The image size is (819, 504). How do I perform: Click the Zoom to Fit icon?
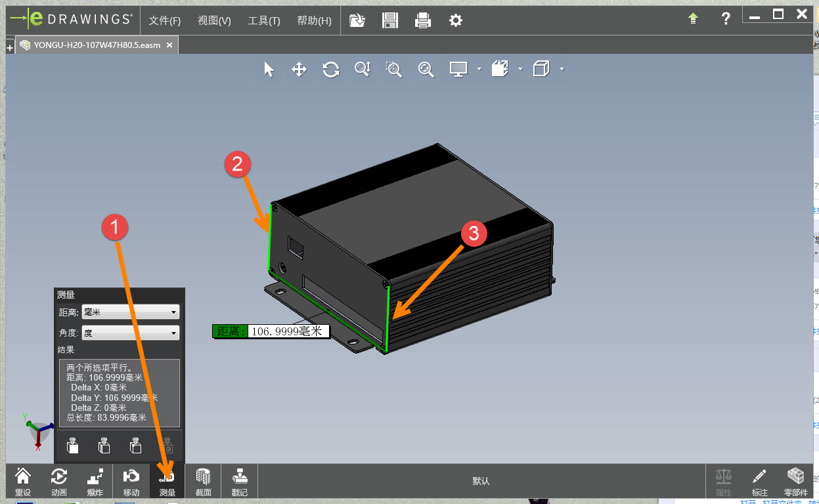pos(426,70)
